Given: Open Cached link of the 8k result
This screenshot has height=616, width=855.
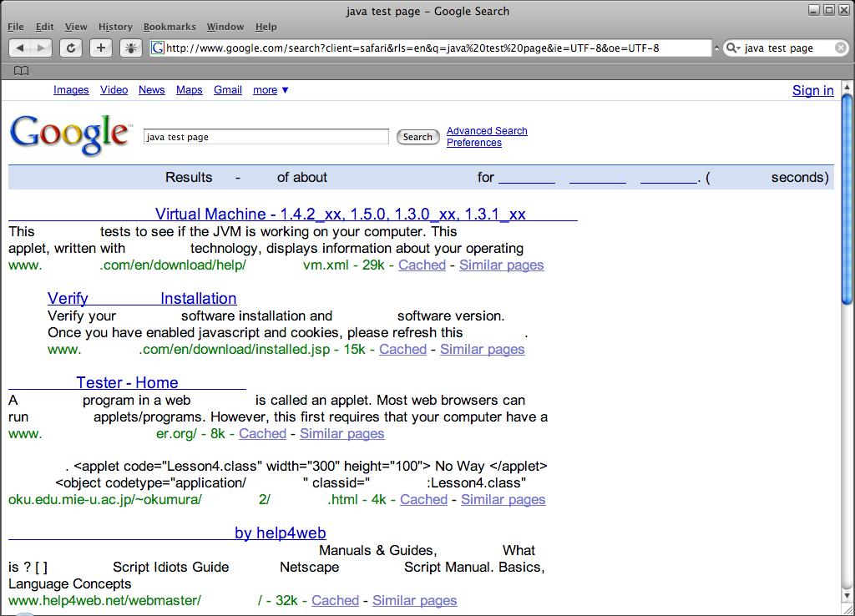Looking at the screenshot, I should click(262, 433).
